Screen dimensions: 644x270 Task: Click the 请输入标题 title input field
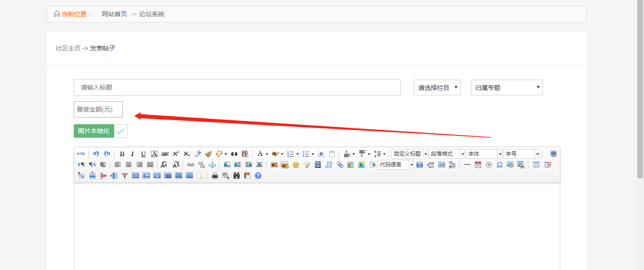[x=237, y=88]
